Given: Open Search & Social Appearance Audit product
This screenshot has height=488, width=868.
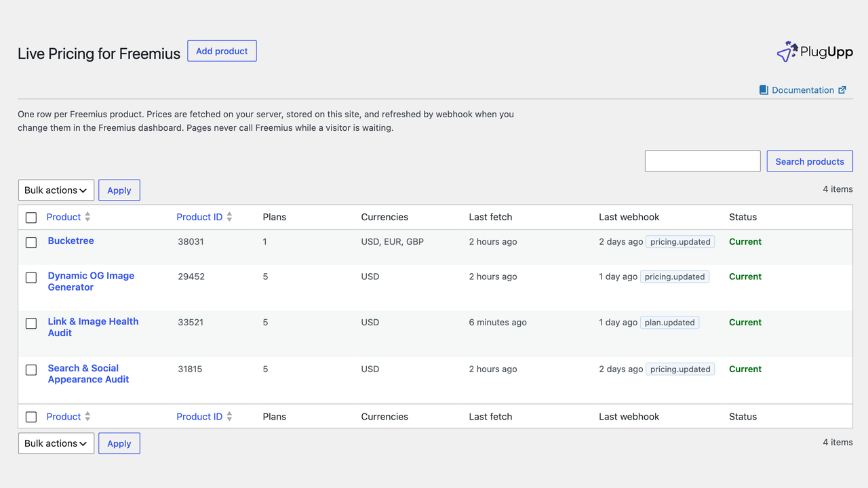Looking at the screenshot, I should [x=88, y=374].
